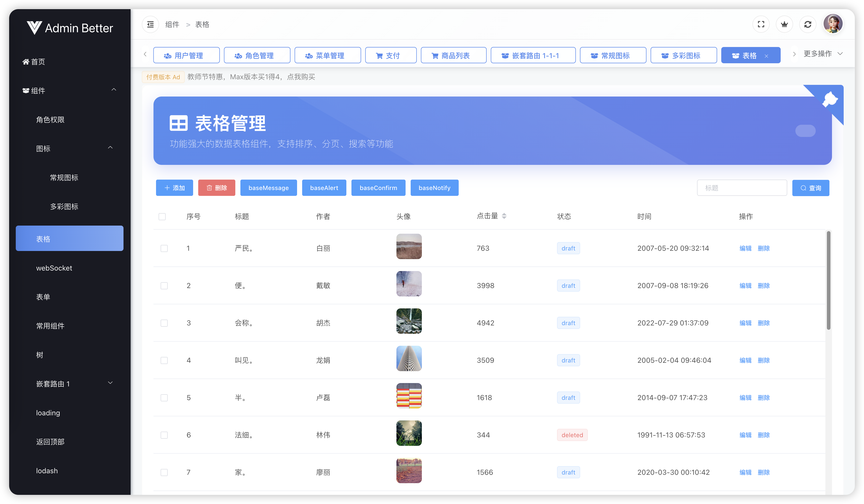Collapse the sidebar using the menu fold icon

pos(150,24)
